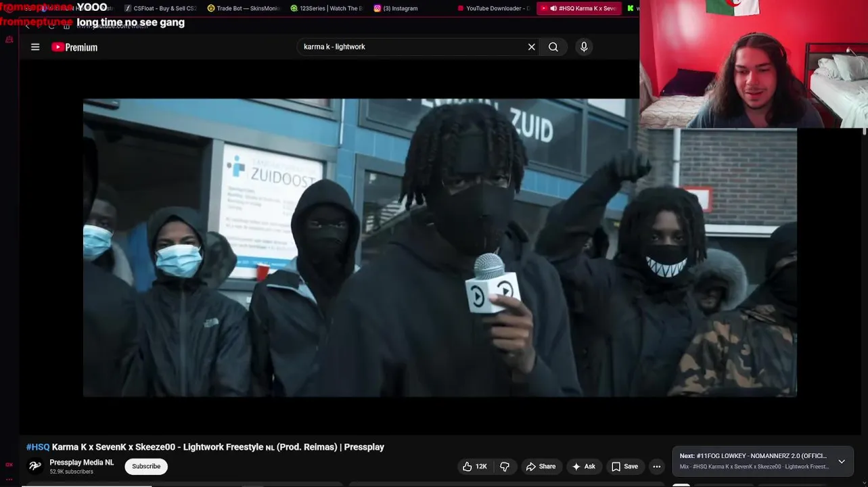Open the next video title #11FOG LOWKEY

coord(761,456)
